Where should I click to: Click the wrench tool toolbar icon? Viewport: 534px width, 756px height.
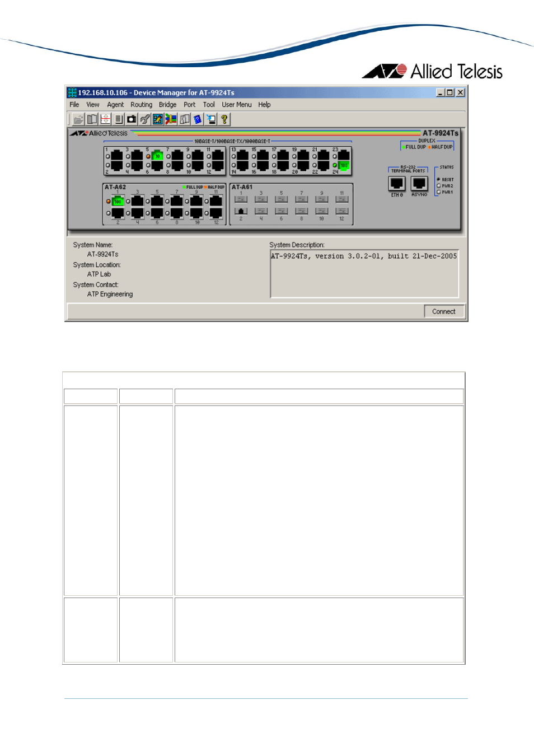coord(144,119)
